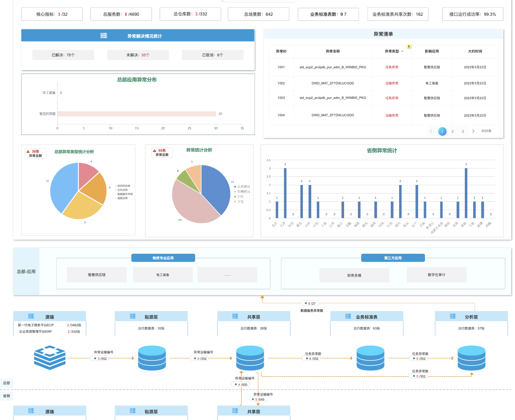Click the 天津 bar in 省侧异常统计

click(x=285, y=193)
